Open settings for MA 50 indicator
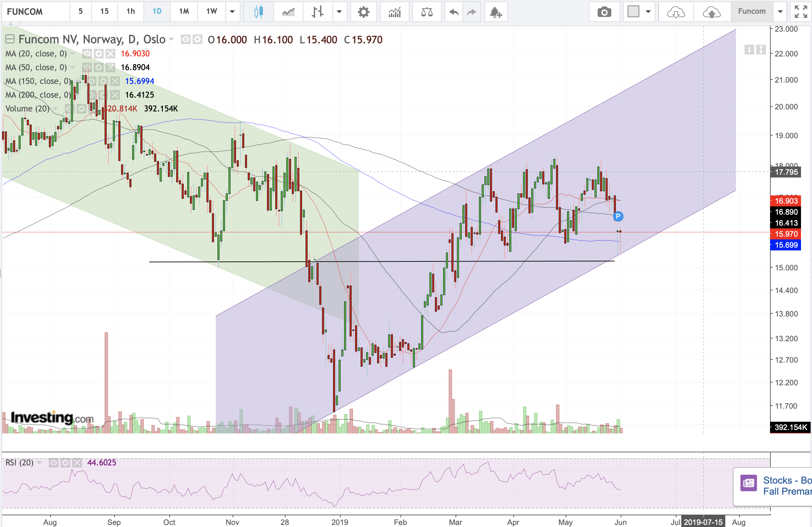Viewport: 812px width, 527px height. (99, 67)
